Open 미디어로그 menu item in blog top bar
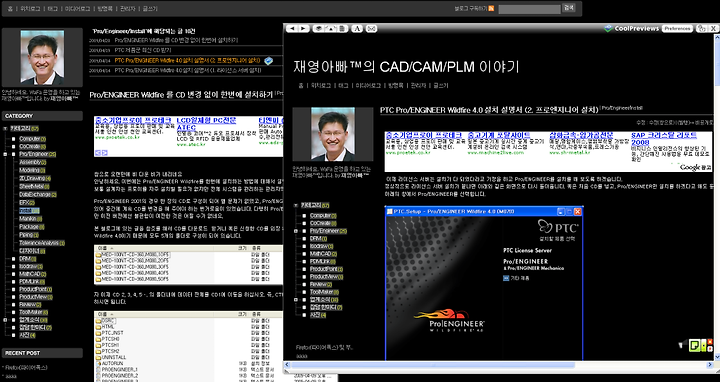The image size is (720, 382). 77,9
